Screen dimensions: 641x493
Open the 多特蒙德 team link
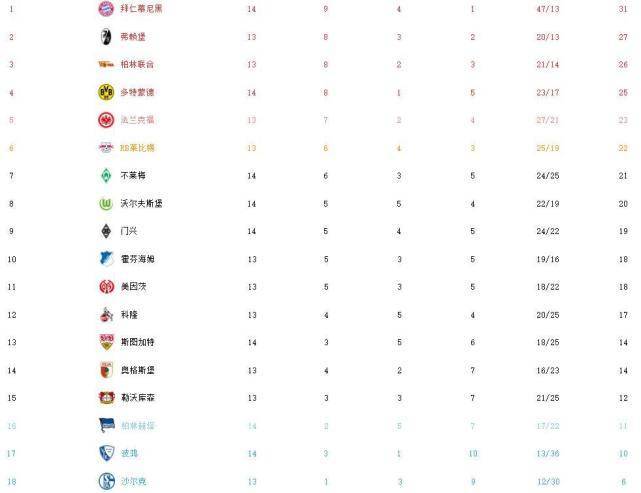point(137,92)
